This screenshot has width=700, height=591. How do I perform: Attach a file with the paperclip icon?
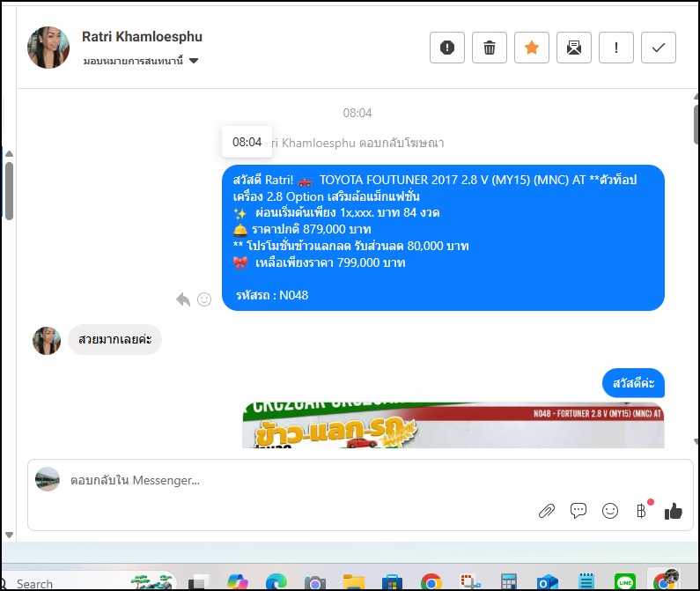click(547, 511)
